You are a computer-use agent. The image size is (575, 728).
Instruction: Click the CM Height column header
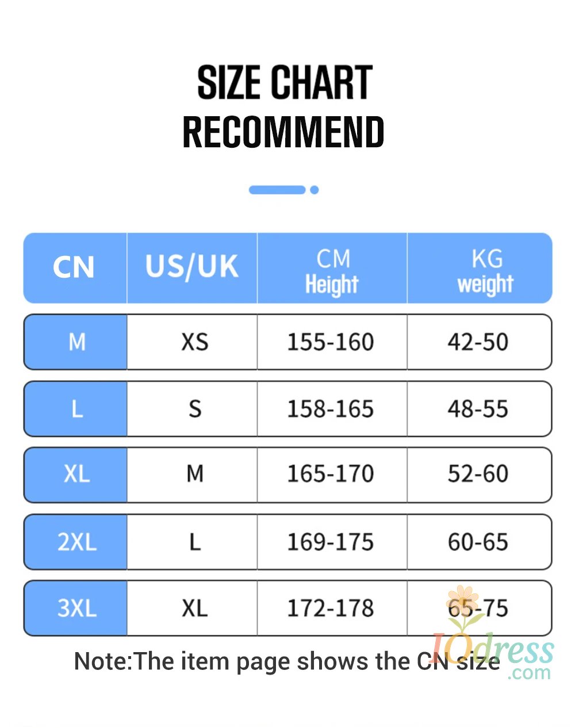tap(332, 270)
